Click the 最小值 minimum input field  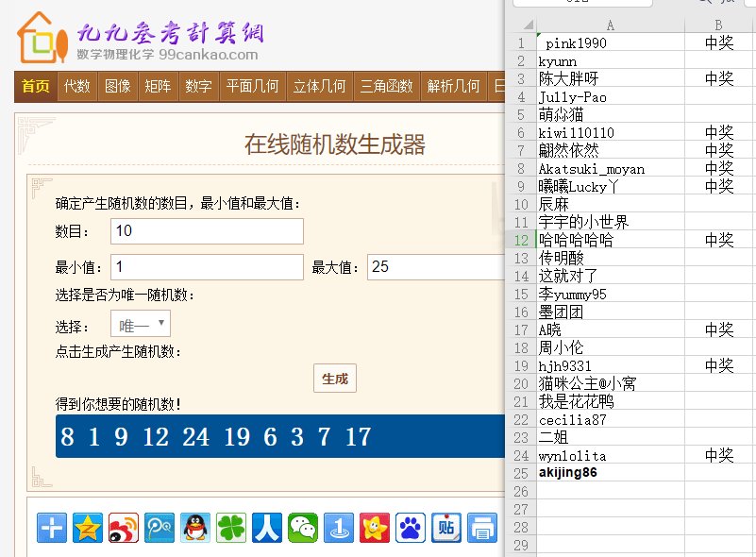(207, 266)
